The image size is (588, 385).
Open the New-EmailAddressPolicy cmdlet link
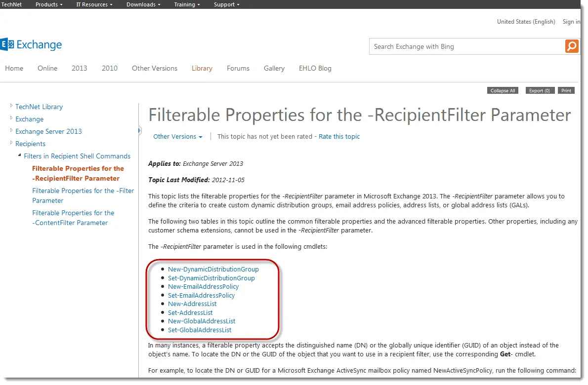point(203,286)
